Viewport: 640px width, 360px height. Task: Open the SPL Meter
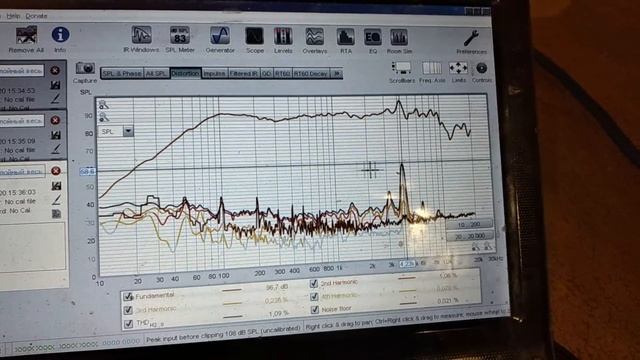tap(180, 36)
